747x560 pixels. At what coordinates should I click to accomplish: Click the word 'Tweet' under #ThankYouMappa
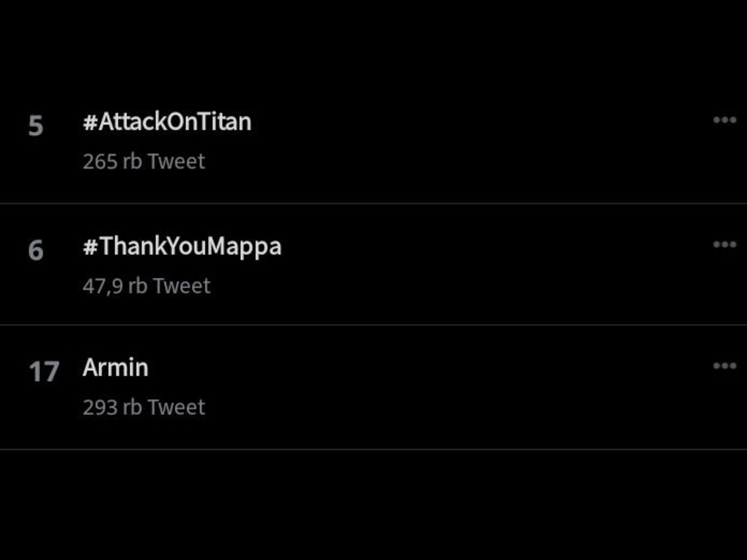click(x=182, y=286)
